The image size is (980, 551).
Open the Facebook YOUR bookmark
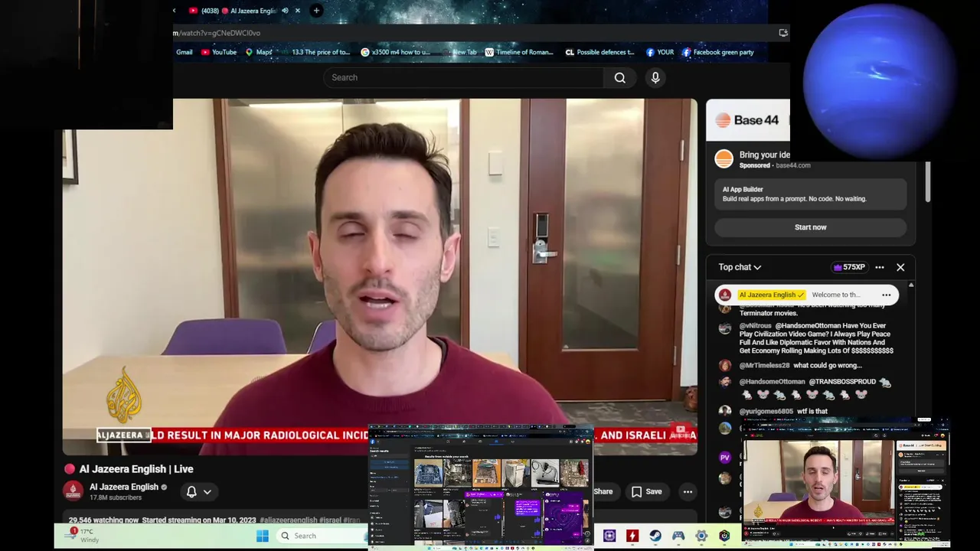[x=660, y=52]
